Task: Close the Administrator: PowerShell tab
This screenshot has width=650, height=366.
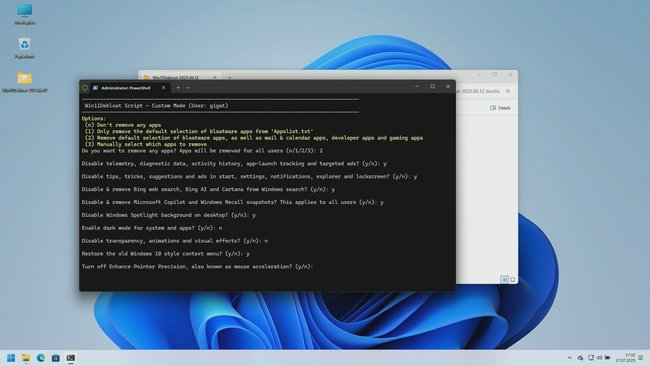Action: click(163, 88)
